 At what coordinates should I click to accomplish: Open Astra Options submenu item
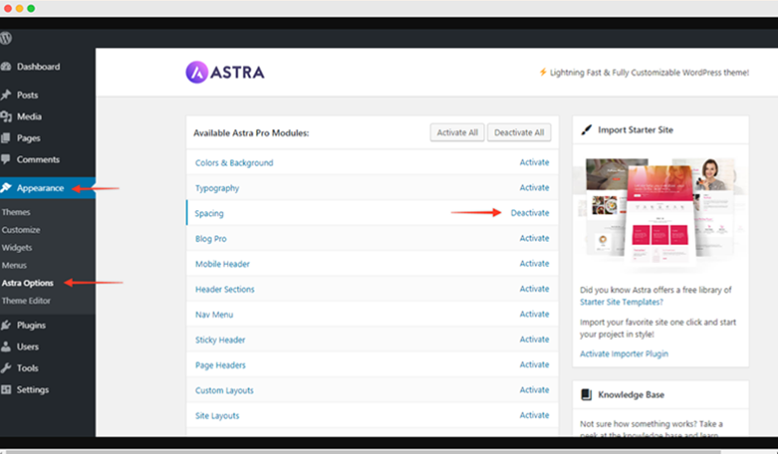[27, 283]
